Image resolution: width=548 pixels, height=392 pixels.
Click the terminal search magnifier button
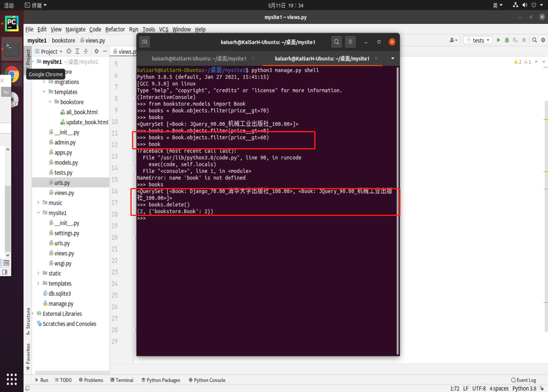(337, 42)
